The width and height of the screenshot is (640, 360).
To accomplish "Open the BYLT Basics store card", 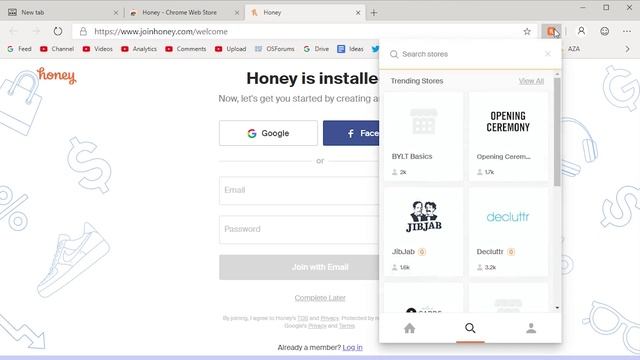I will coord(423,136).
